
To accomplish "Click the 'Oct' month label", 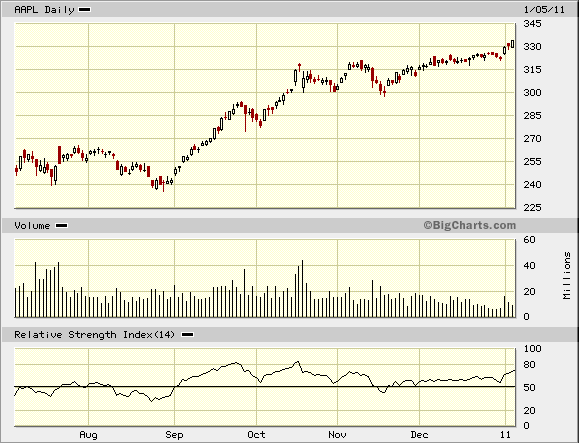I will point(256,435).
